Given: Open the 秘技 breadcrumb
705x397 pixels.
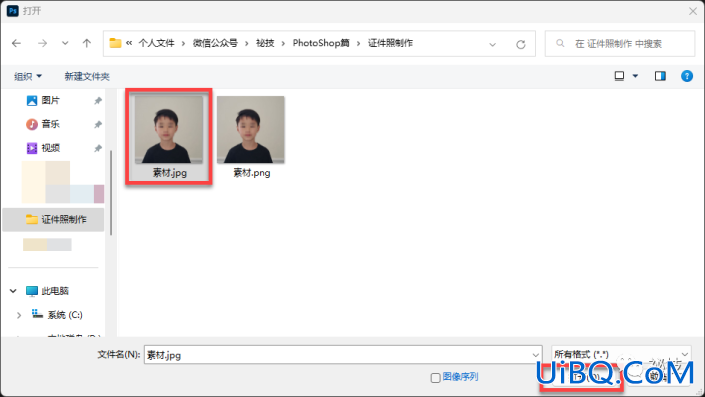Looking at the screenshot, I should coord(265,43).
